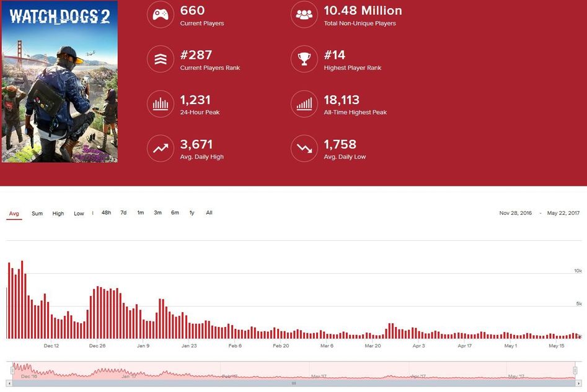Click the 1,231 24-Hour Peak value
This screenshot has width=587, height=392.
(x=195, y=100)
